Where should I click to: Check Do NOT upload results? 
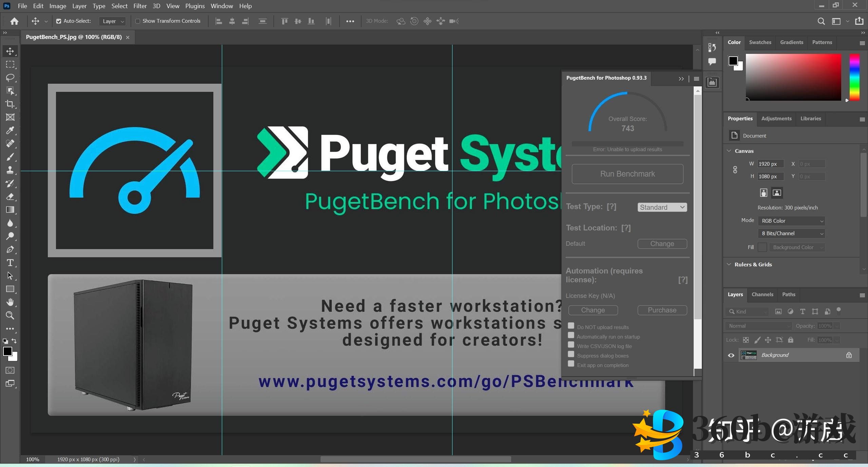point(571,326)
